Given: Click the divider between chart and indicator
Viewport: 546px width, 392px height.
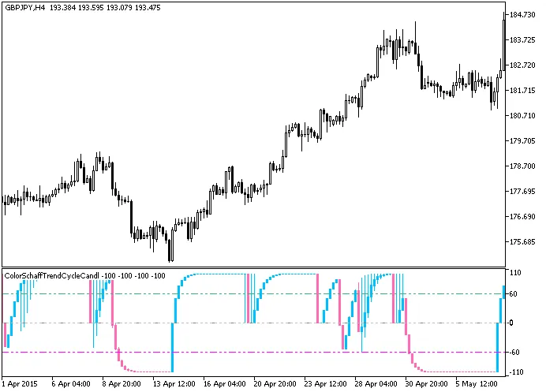Looking at the screenshot, I should [252, 267].
